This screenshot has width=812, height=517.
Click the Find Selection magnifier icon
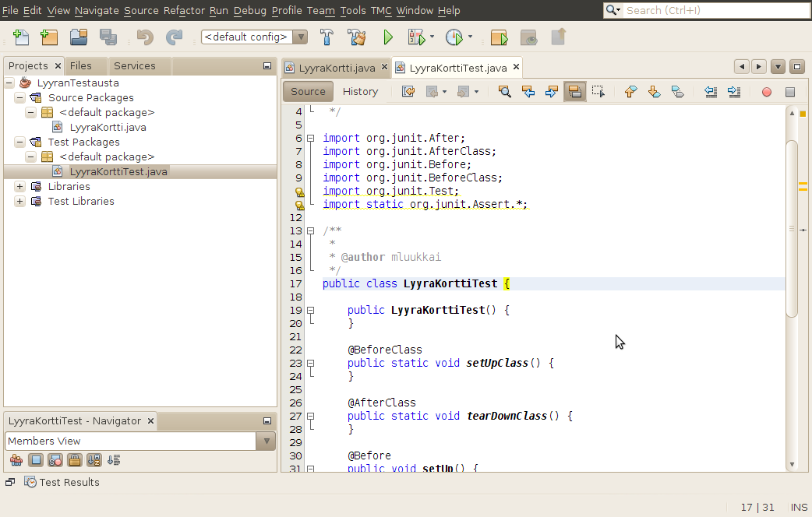(505, 91)
